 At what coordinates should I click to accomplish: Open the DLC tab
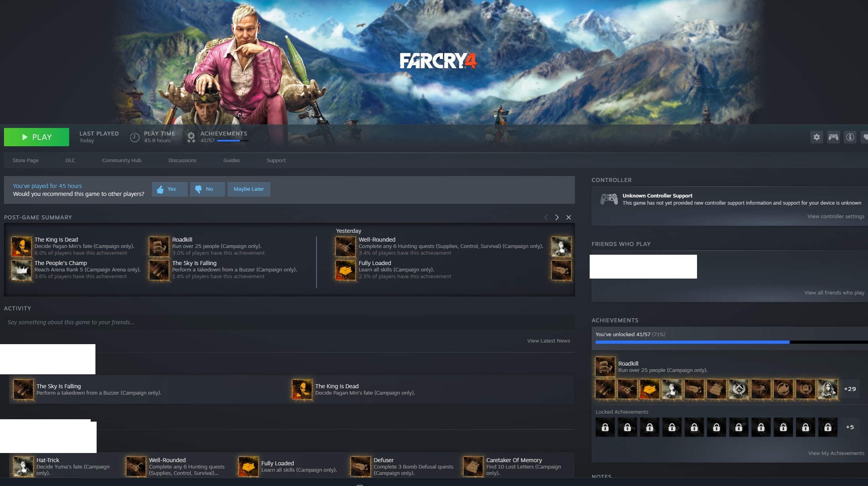click(x=70, y=160)
